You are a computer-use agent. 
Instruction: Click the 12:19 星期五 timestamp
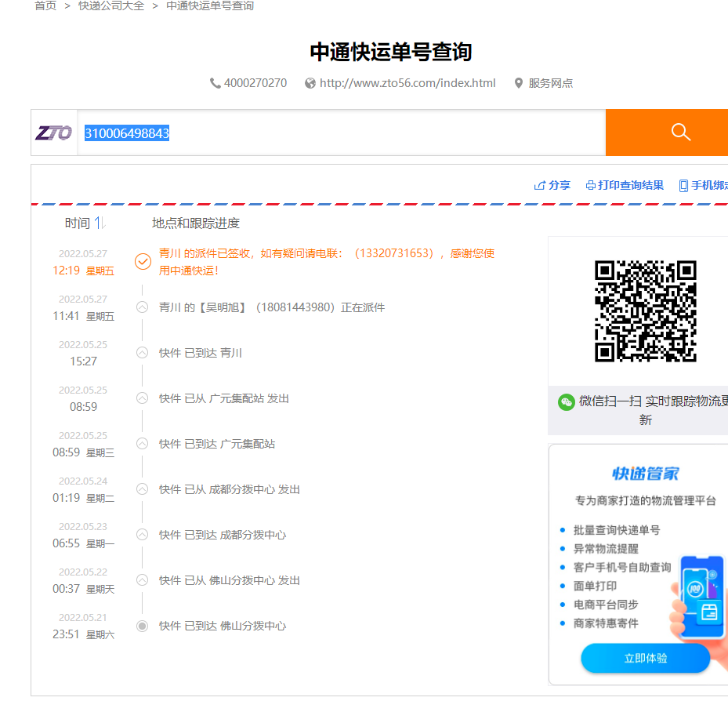[x=84, y=271]
